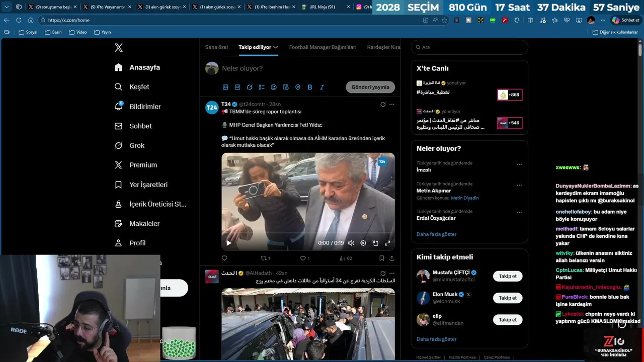
Task: Open more options for İmzalı trend
Action: click(x=519, y=164)
